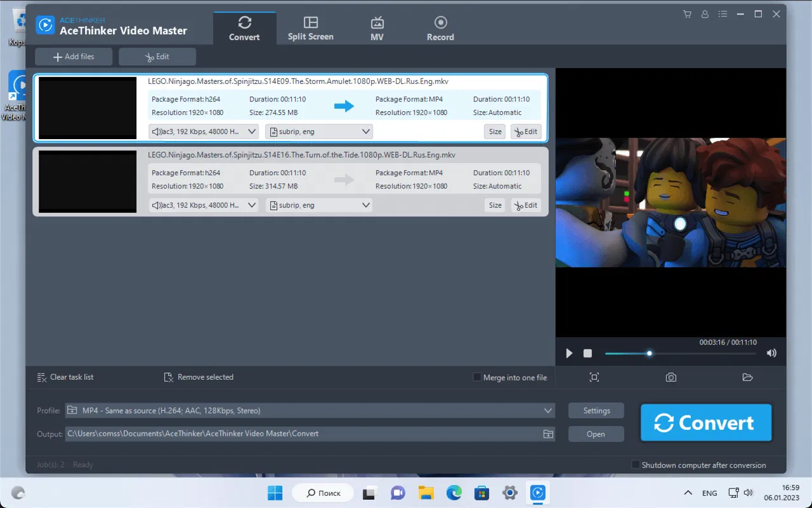
Task: Switch to the Split Screen tab
Action: 310,29
